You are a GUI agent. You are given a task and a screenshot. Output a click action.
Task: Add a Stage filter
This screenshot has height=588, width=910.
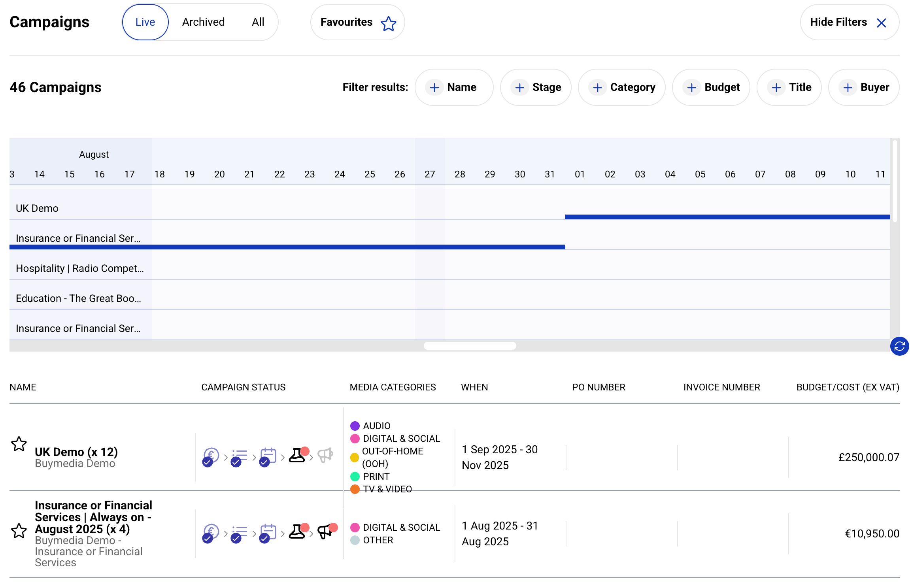pyautogui.click(x=536, y=87)
